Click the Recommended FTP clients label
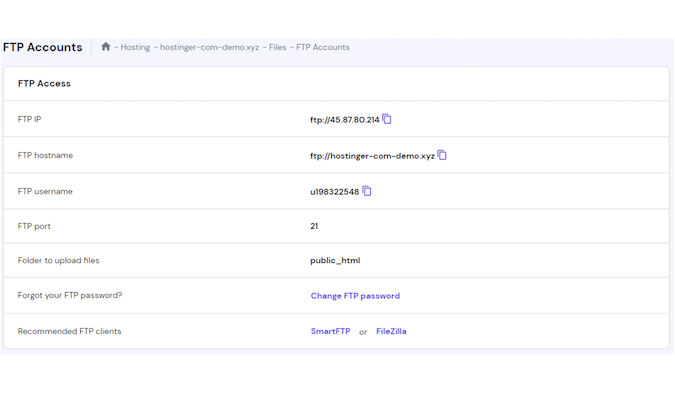Screen dimensions: 675x400 pyautogui.click(x=69, y=331)
